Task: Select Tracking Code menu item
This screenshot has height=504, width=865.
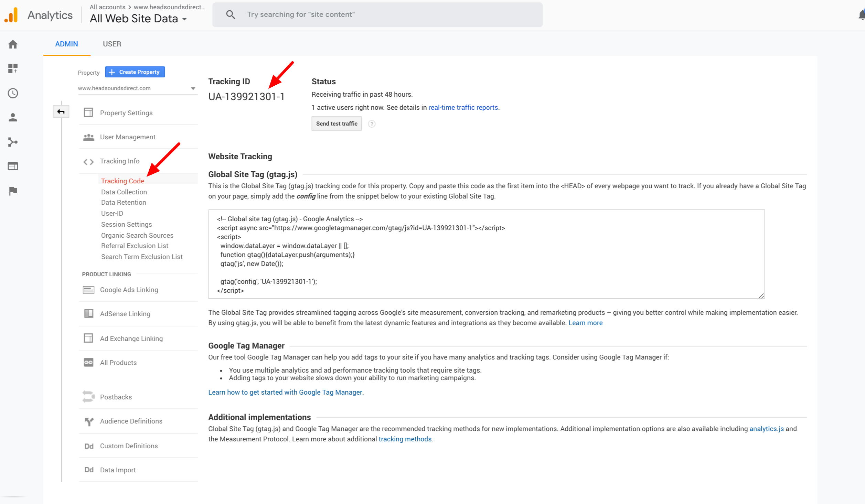Action: tap(122, 181)
